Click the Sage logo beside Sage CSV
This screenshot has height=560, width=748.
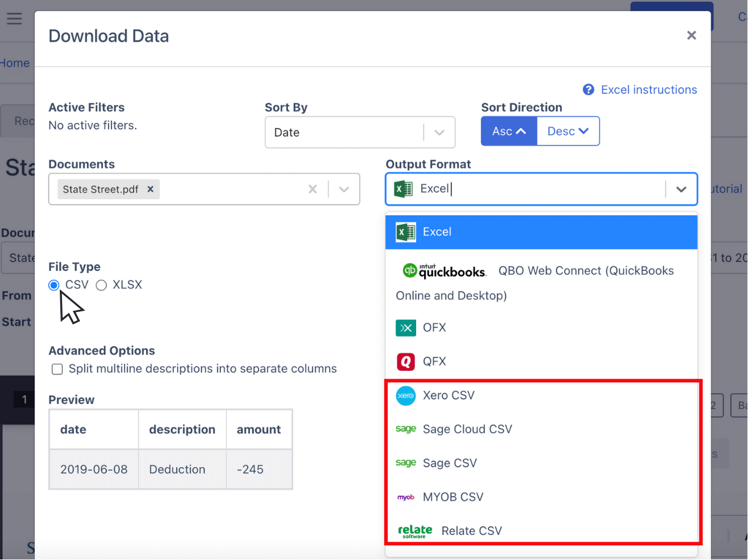click(406, 463)
